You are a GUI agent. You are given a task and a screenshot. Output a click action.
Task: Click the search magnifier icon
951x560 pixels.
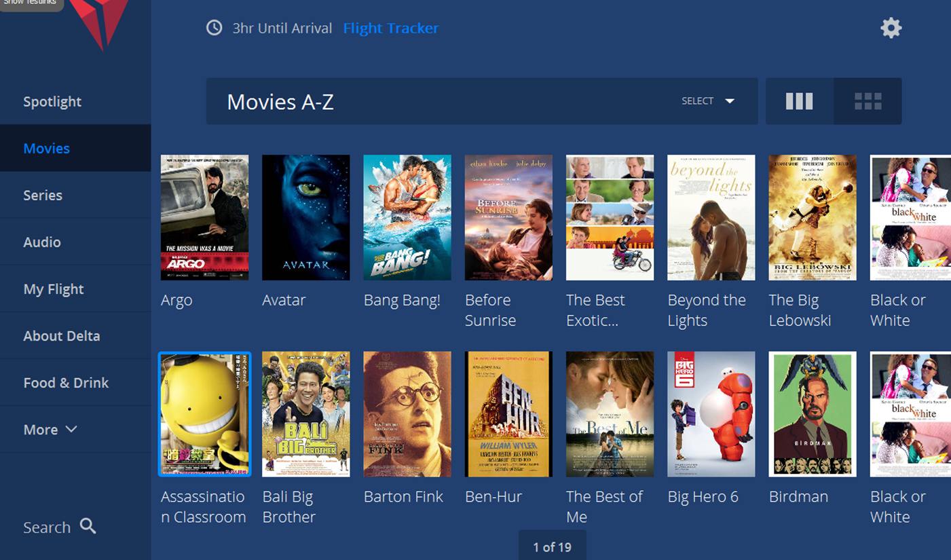[88, 526]
